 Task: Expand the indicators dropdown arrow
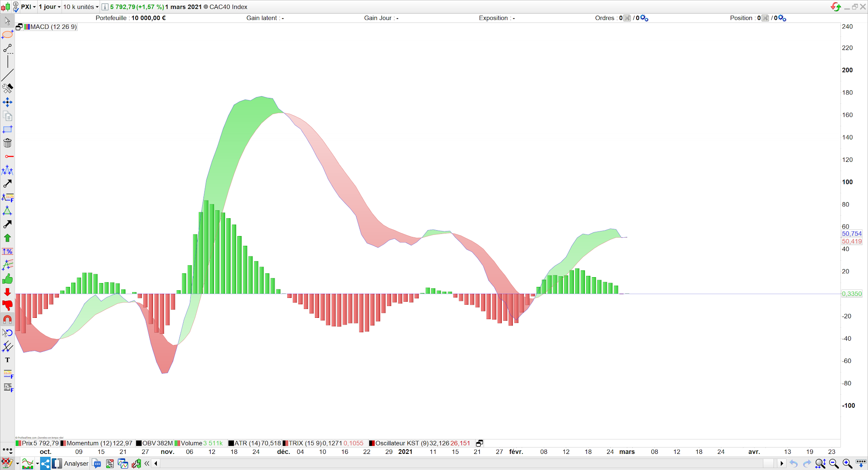click(x=37, y=464)
